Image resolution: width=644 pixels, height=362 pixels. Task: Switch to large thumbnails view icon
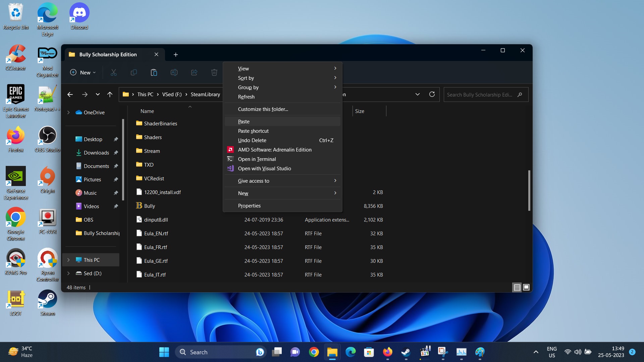(x=526, y=287)
